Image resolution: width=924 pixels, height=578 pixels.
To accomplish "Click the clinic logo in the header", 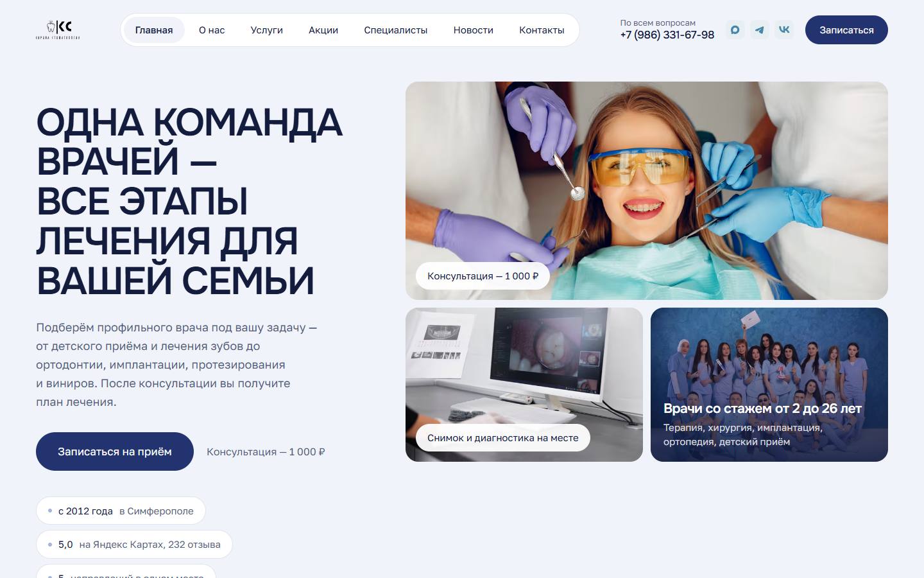I will pos(58,30).
